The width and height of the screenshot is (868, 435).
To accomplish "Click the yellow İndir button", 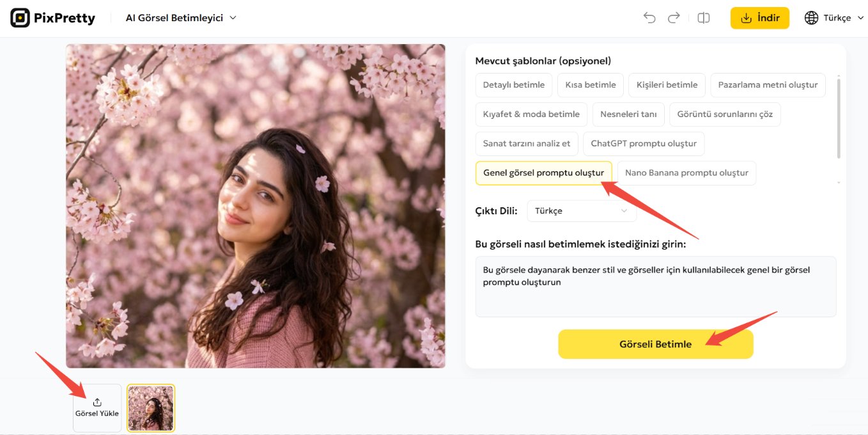I will pyautogui.click(x=759, y=17).
